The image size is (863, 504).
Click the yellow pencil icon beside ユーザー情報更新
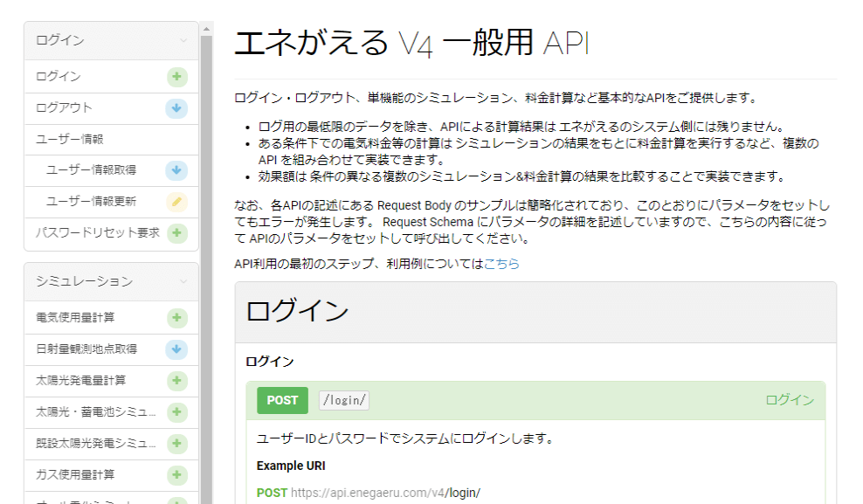[176, 202]
